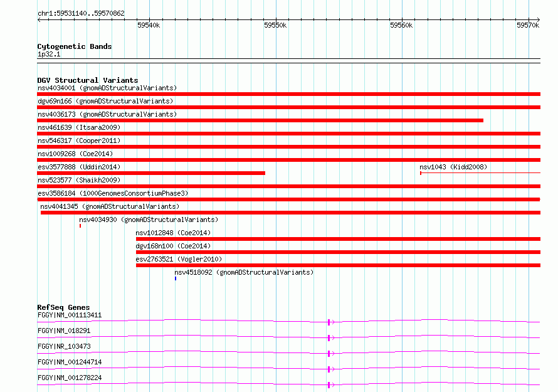The image size is (558, 392).
Task: Click the right arrowhead of the ruler
Action: pyautogui.click(x=539, y=20)
